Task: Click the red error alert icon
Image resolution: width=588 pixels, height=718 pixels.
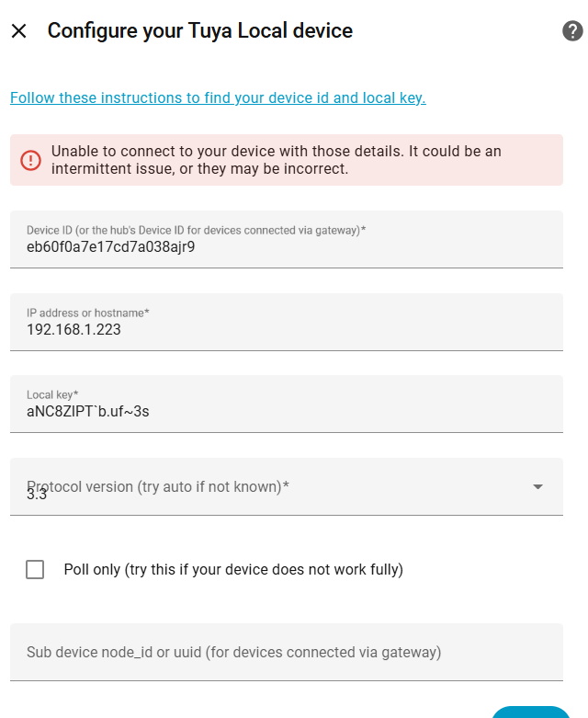Action: coord(30,160)
